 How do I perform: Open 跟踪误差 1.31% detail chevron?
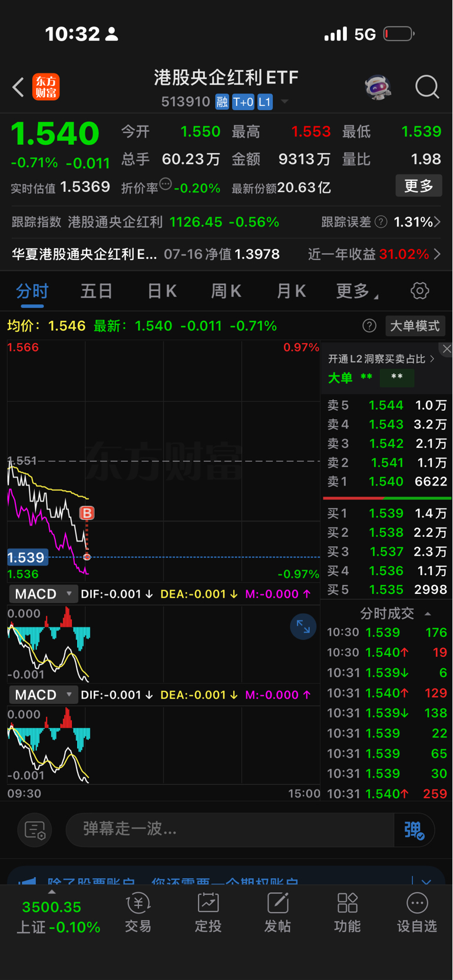(x=437, y=222)
